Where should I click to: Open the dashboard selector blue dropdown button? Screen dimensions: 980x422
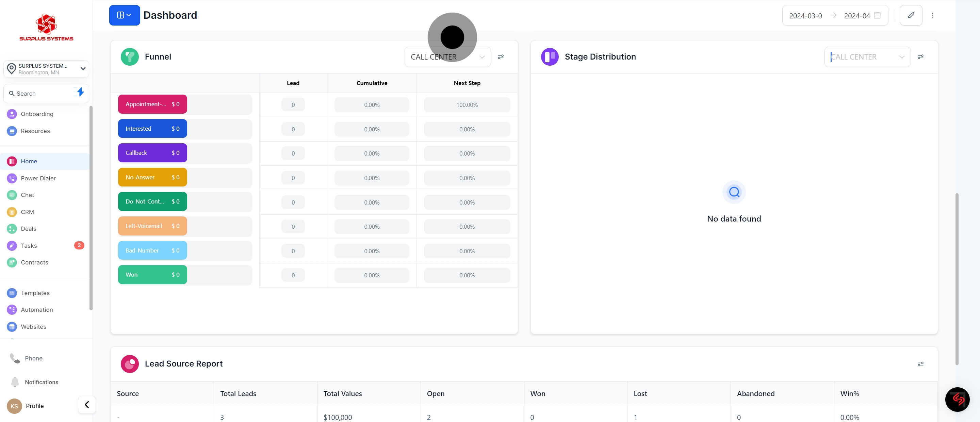(x=125, y=15)
